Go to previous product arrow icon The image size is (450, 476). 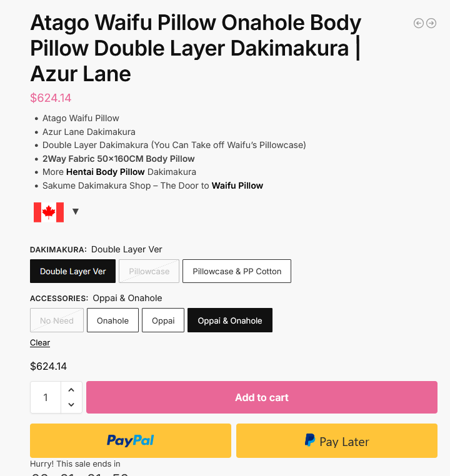point(418,23)
